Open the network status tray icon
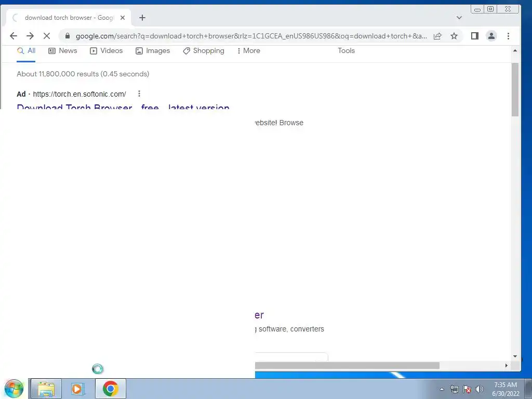Viewport: 532px width, 399px height. click(454, 389)
